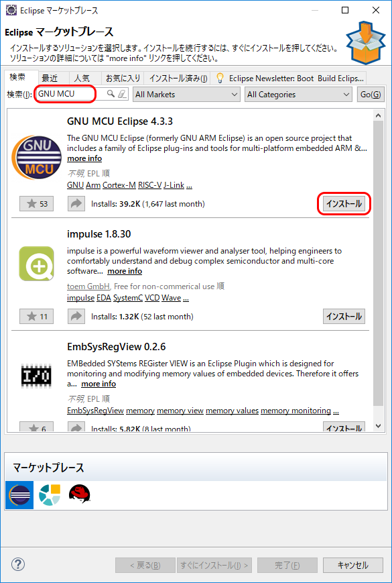Share the impulse plugin using arrow icon
392x583 pixels.
pyautogui.click(x=76, y=317)
